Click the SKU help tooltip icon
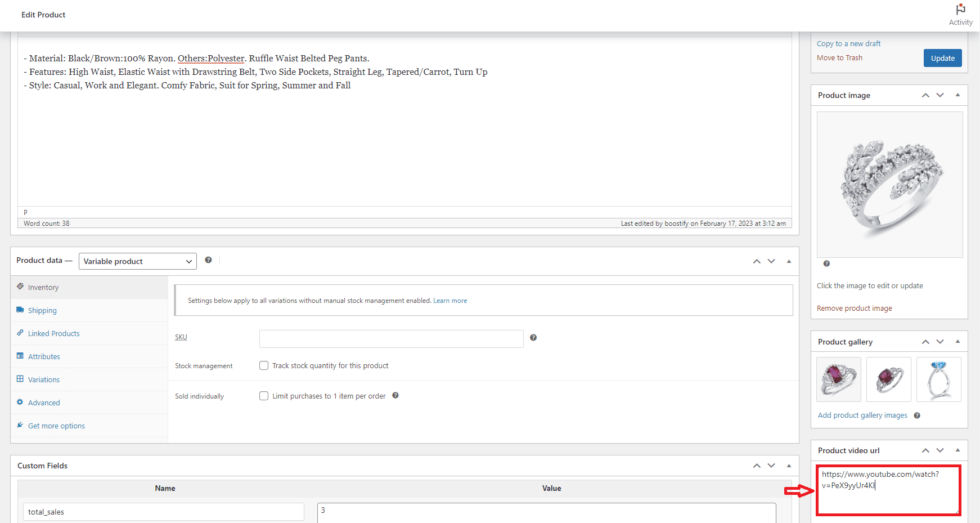This screenshot has width=980, height=523. pyautogui.click(x=533, y=338)
